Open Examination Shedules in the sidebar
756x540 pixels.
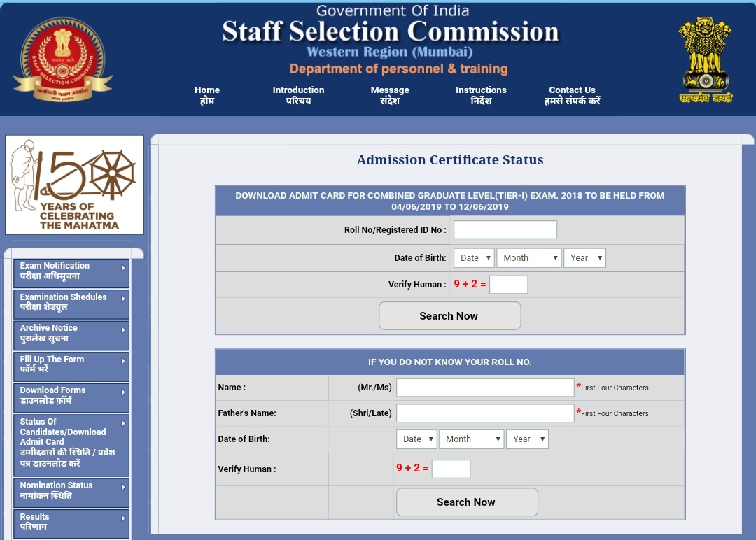pyautogui.click(x=71, y=304)
